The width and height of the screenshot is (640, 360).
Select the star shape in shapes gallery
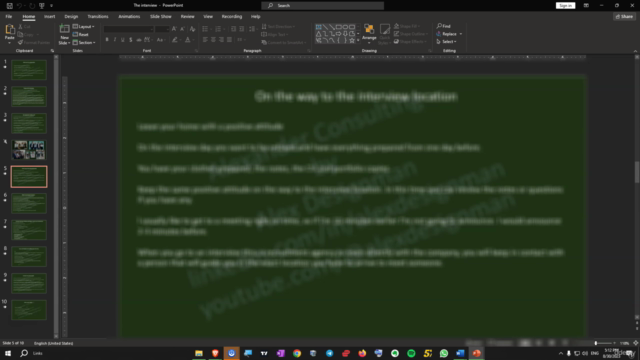(x=352, y=40)
